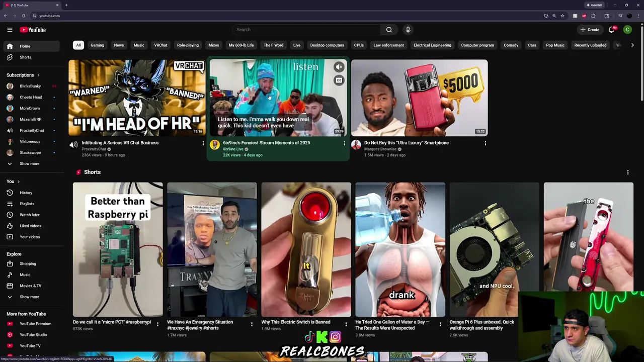Open the account avatar menu
Image resolution: width=644 pixels, height=362 pixels.
click(627, 30)
